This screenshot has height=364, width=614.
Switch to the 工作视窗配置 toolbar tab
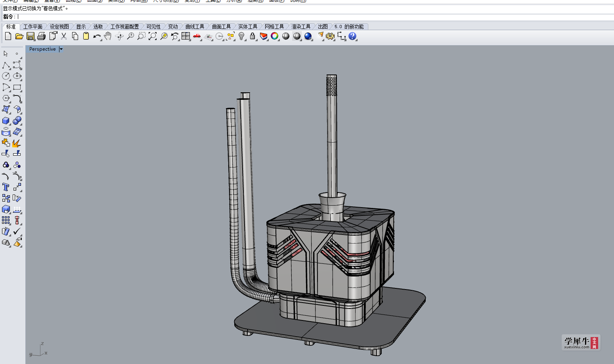click(124, 27)
